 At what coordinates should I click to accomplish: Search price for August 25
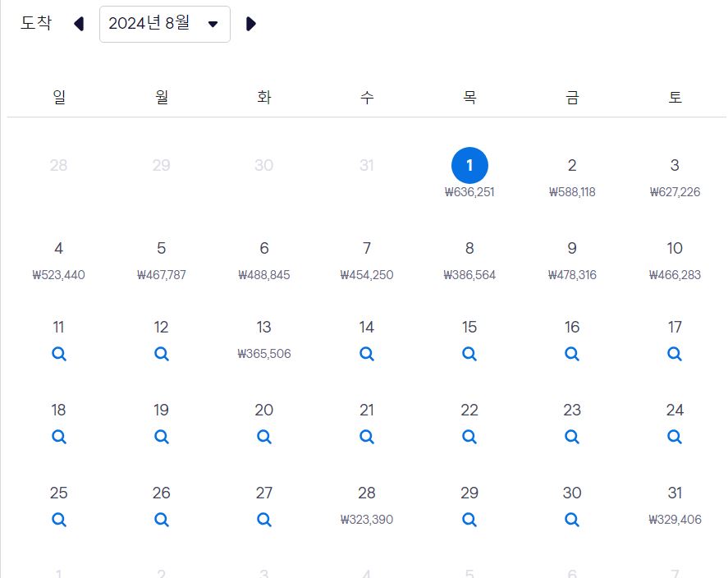point(59,519)
